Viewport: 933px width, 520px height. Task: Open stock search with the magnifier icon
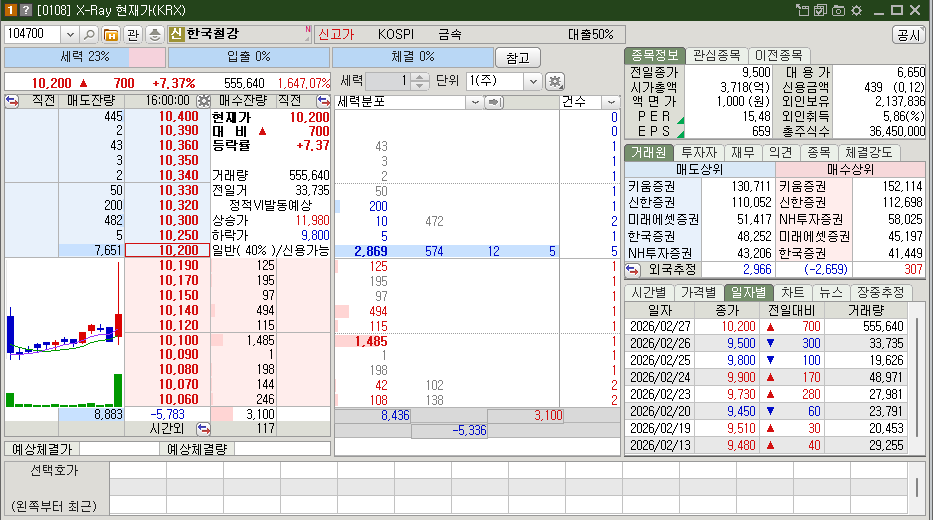tap(89, 35)
